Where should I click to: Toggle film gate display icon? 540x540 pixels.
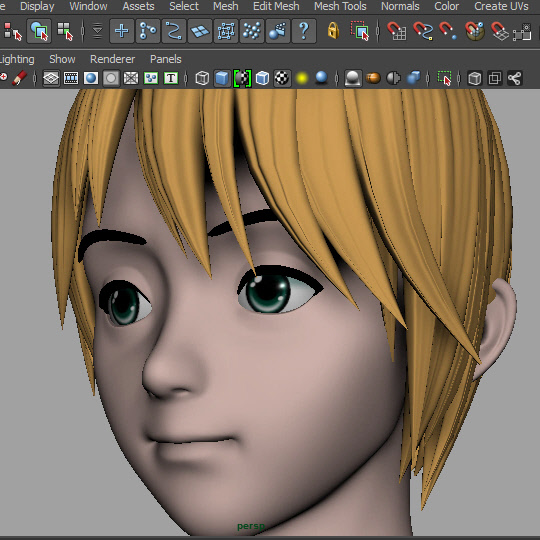point(71,78)
